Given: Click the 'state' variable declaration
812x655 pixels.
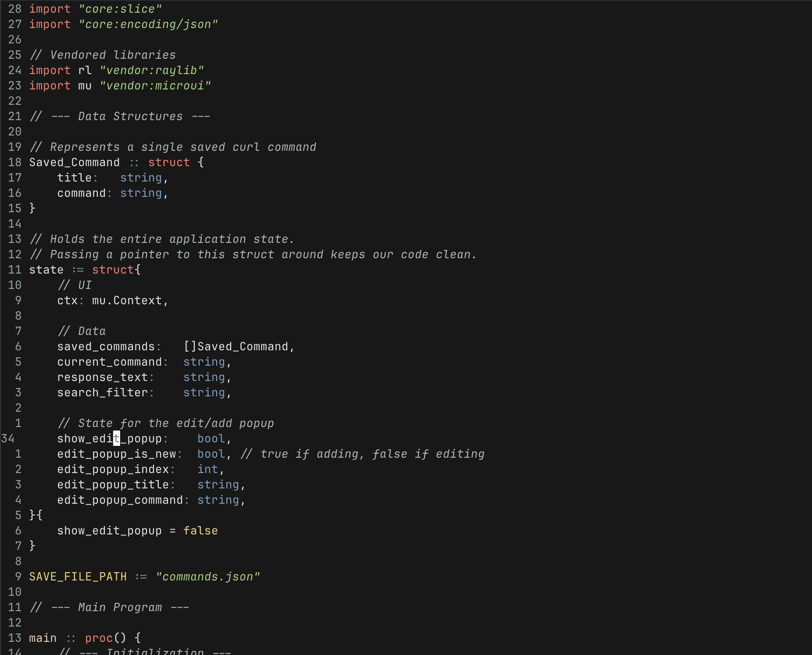Looking at the screenshot, I should (x=46, y=270).
